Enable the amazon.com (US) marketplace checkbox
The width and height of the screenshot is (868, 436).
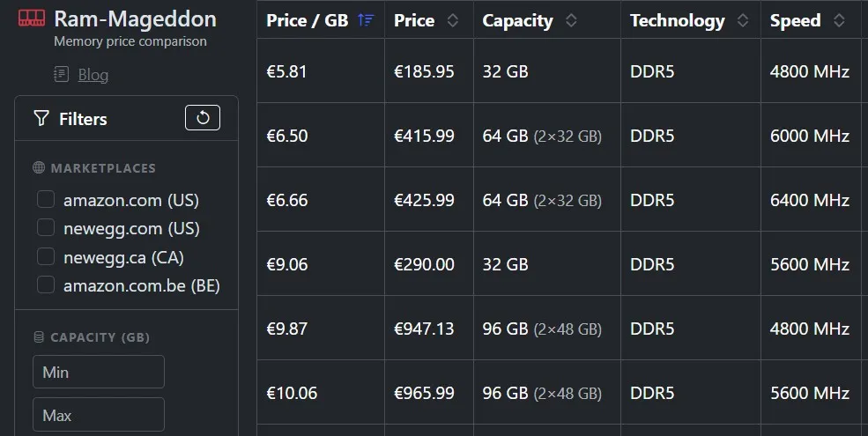click(x=46, y=199)
